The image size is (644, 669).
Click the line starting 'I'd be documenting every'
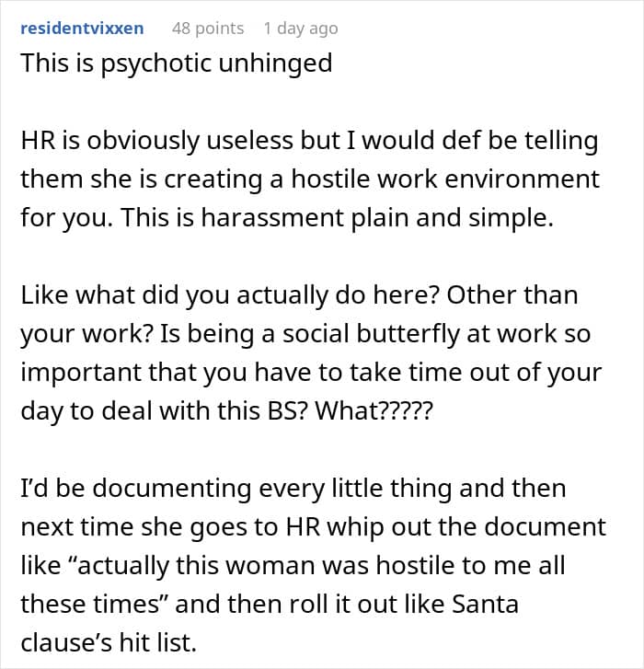(x=293, y=488)
